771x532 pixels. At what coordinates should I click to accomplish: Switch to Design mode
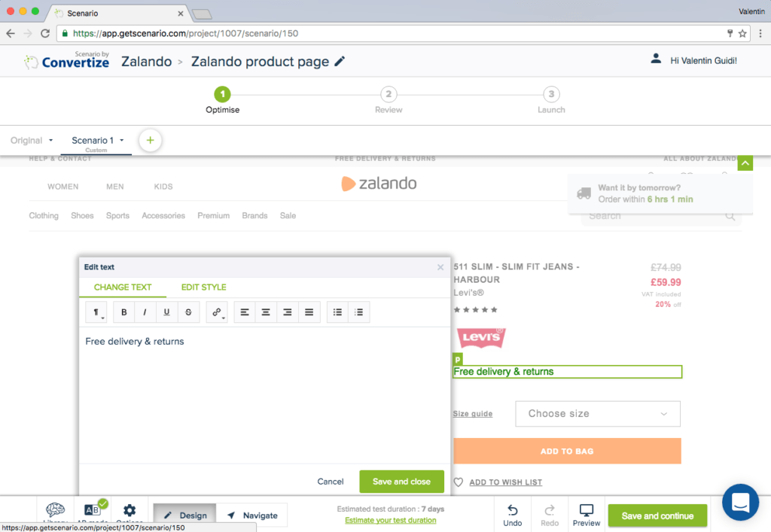pyautogui.click(x=185, y=515)
